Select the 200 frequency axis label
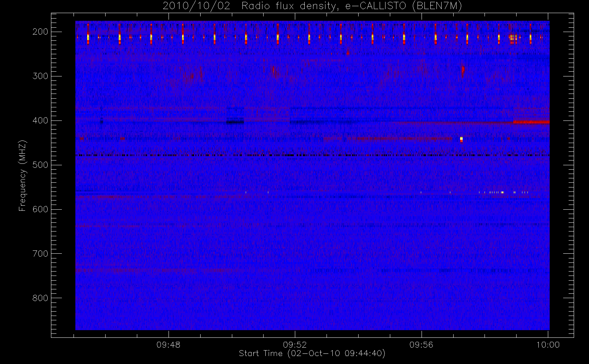The image size is (589, 364). (40, 32)
